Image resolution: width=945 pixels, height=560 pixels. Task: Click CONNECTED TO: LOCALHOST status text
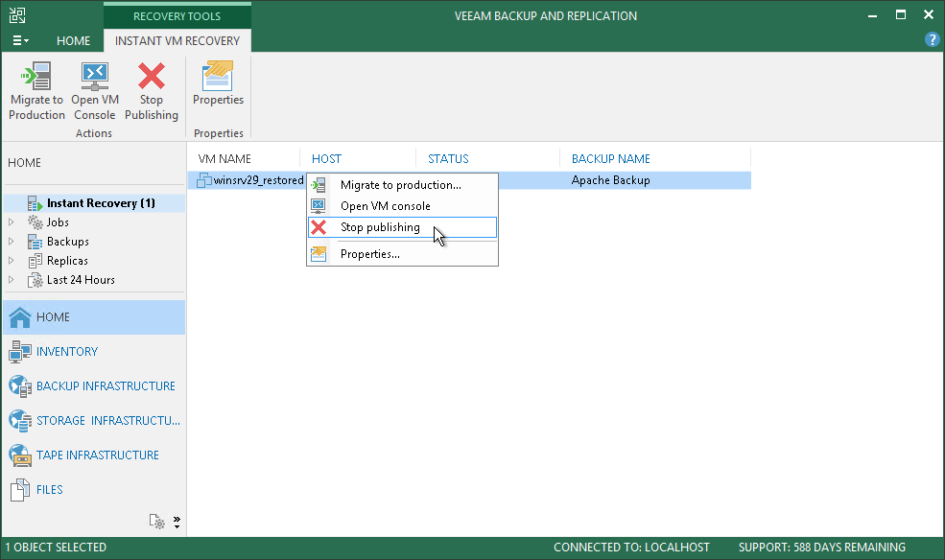click(631, 548)
